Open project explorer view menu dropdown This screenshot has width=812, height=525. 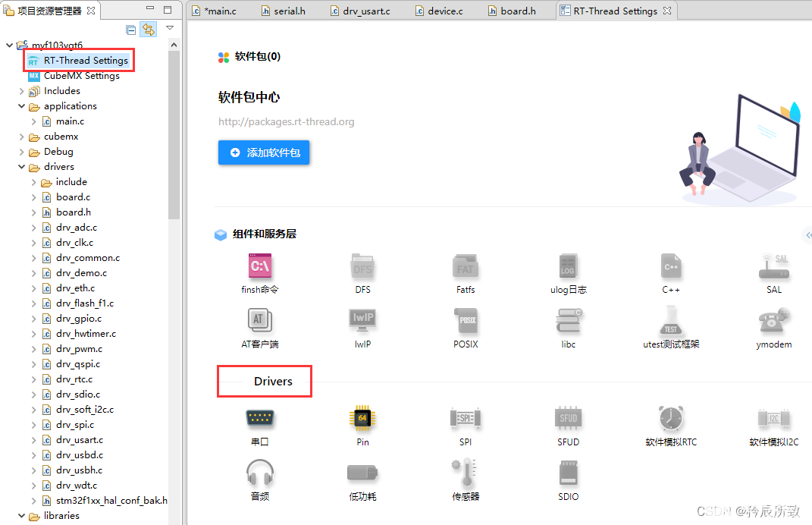point(170,28)
